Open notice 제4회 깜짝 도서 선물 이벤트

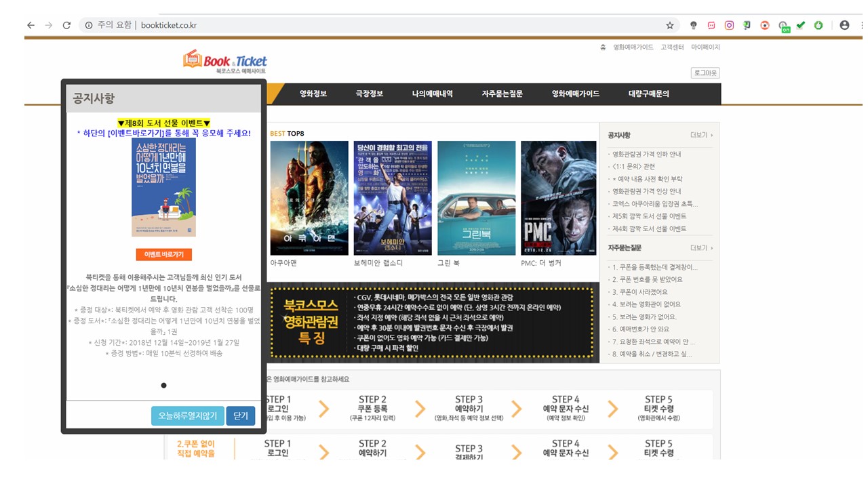click(650, 228)
